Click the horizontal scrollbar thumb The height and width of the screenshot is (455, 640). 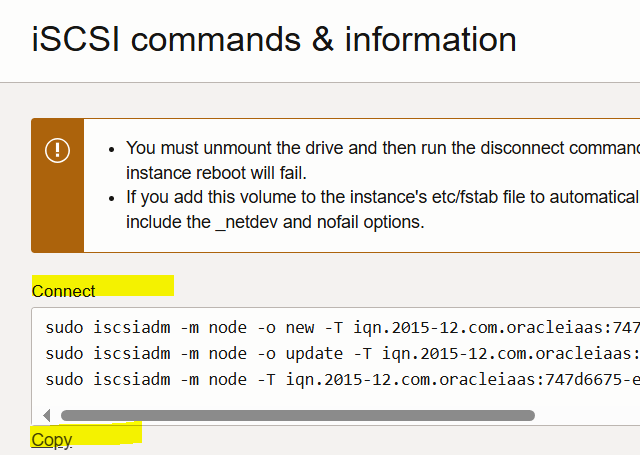coord(297,415)
